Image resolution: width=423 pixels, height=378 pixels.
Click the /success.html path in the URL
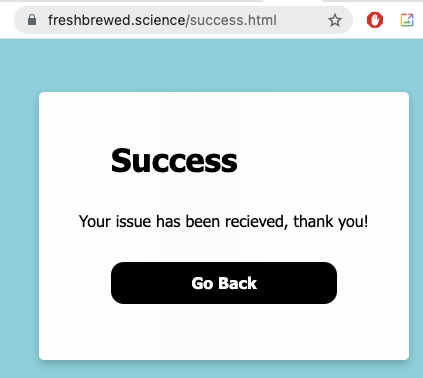point(231,20)
